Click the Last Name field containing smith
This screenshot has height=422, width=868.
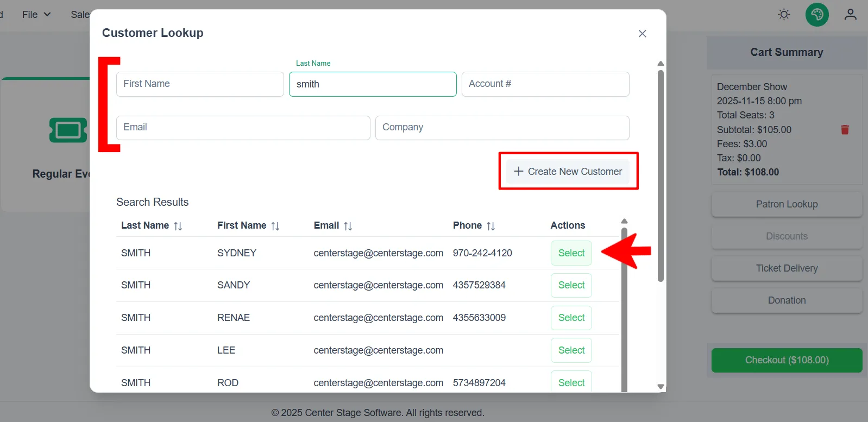click(373, 84)
